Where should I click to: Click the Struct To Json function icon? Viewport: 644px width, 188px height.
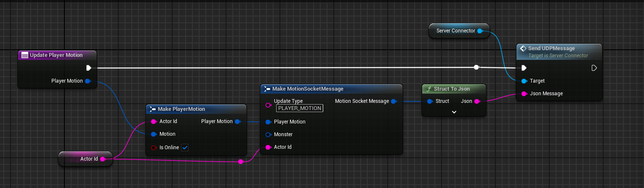coord(429,89)
